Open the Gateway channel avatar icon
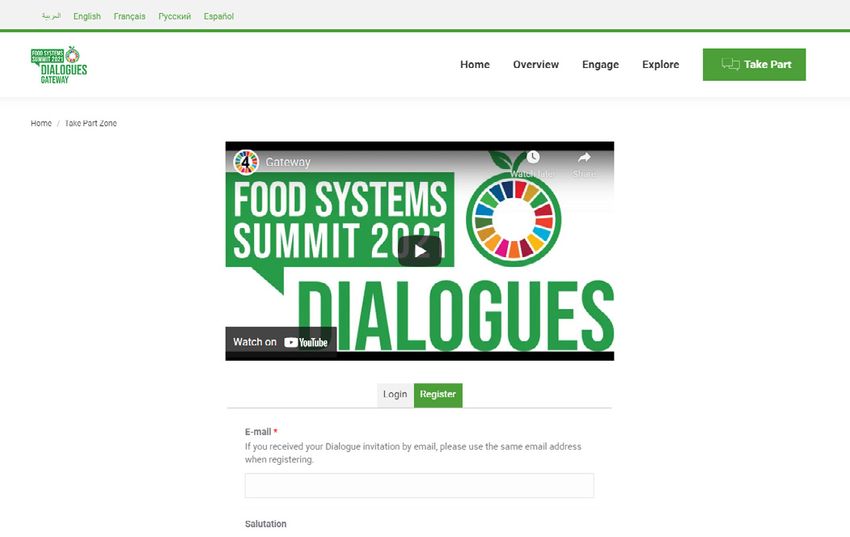Screen dimensions: 850x537 246,162
